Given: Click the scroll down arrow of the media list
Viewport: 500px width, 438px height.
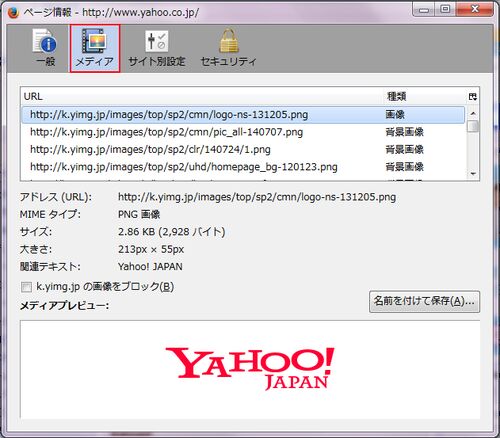Looking at the screenshot, I should click(x=473, y=174).
